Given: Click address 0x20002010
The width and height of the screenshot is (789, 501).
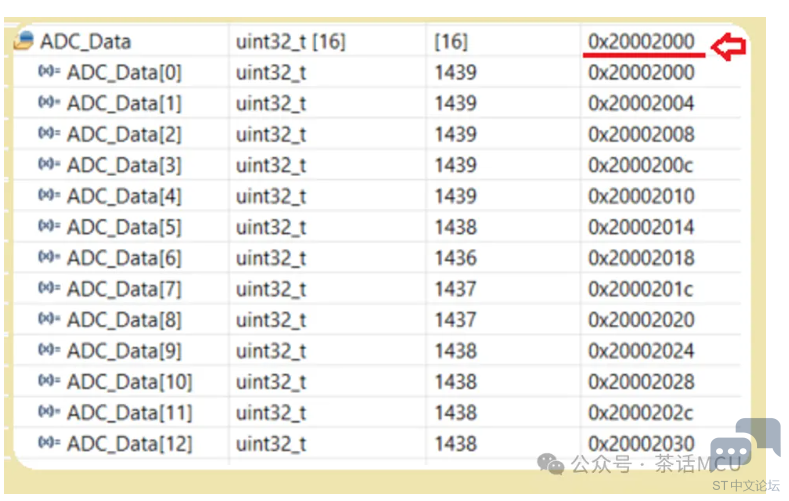Looking at the screenshot, I should tap(641, 196).
